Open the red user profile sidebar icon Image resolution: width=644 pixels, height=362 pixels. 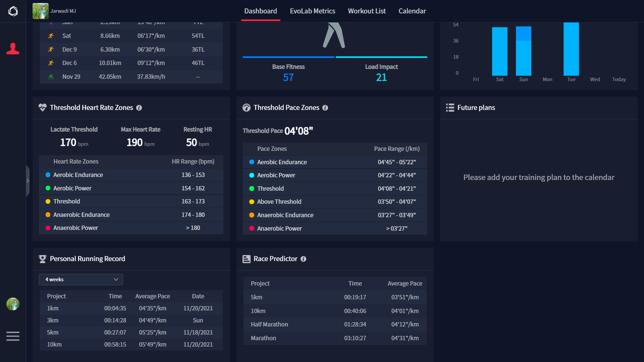(x=13, y=49)
